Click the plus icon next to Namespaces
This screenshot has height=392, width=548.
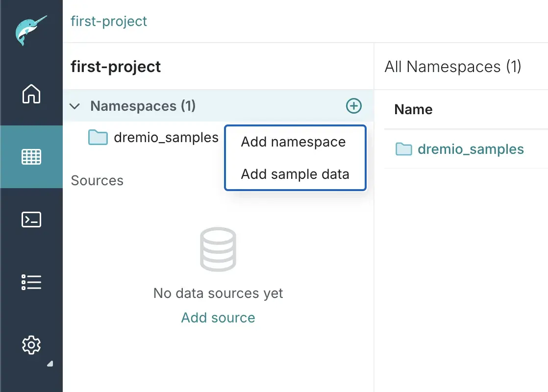click(x=354, y=106)
